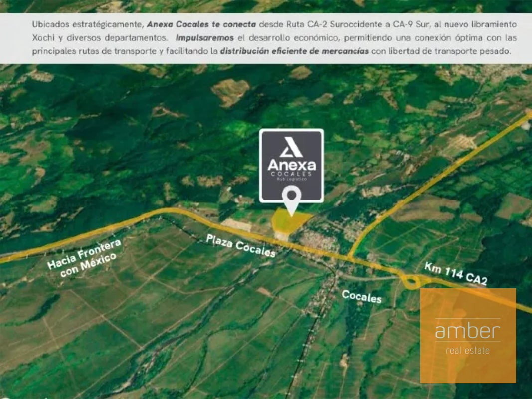Click the location pin marker below the logo
532x399 pixels.
[292, 201]
